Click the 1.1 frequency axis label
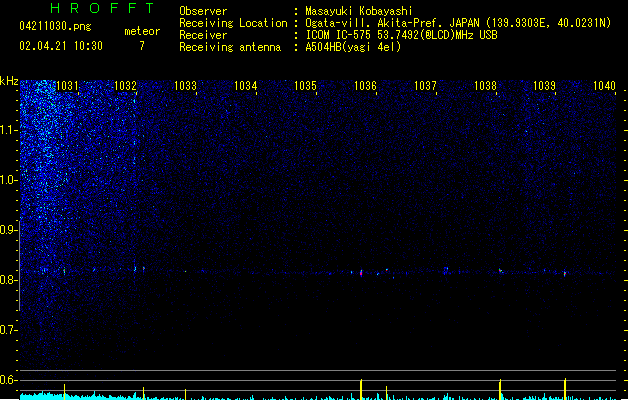The image size is (629, 400). pyautogui.click(x=8, y=130)
